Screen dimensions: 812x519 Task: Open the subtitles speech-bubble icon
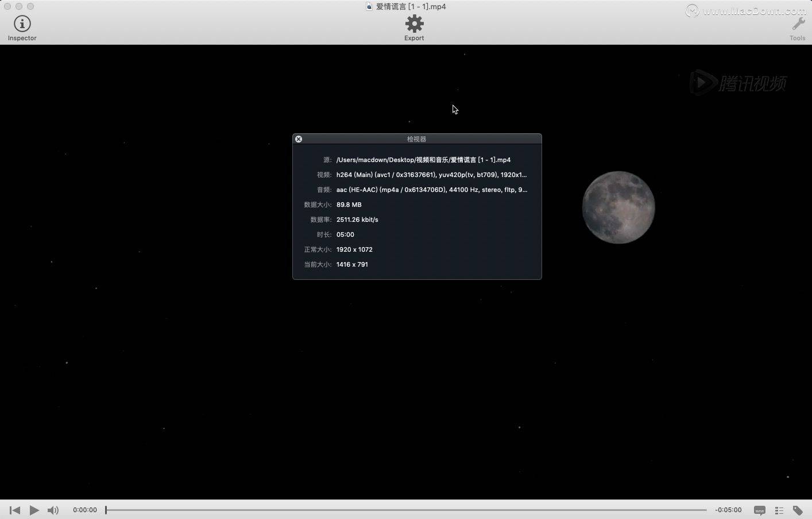pos(759,510)
